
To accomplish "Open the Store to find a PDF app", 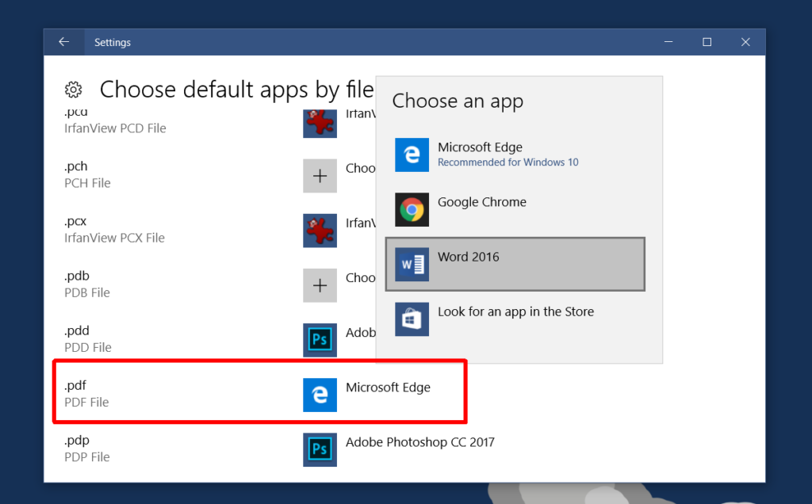I will 515,319.
